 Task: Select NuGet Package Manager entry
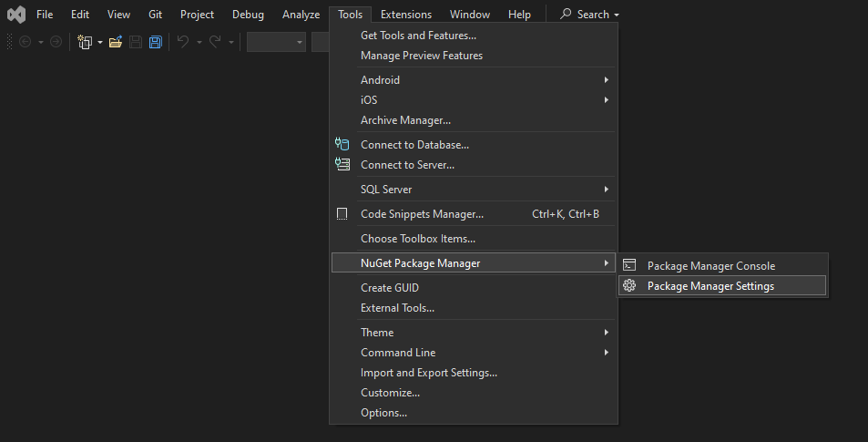pos(474,263)
